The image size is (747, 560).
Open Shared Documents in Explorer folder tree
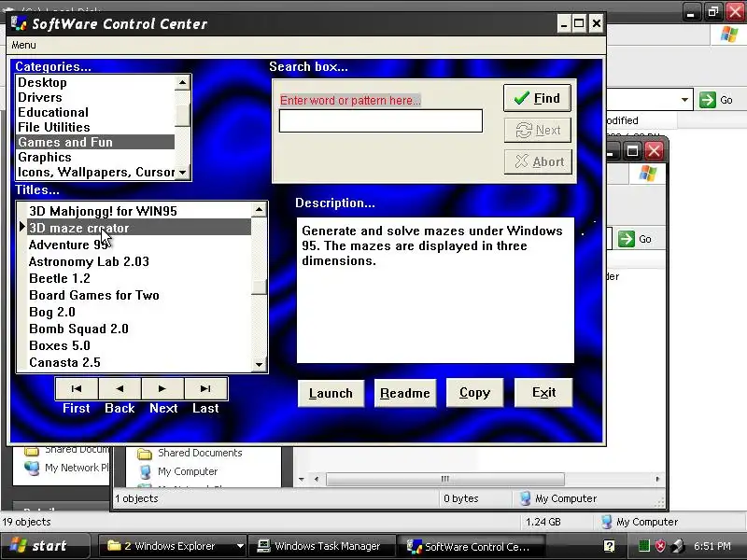click(190, 453)
